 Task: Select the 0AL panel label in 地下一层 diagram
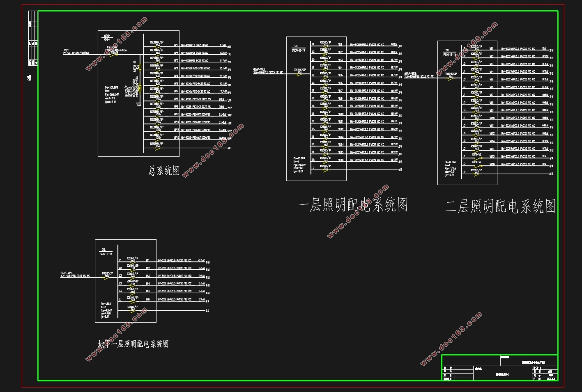click(104, 250)
